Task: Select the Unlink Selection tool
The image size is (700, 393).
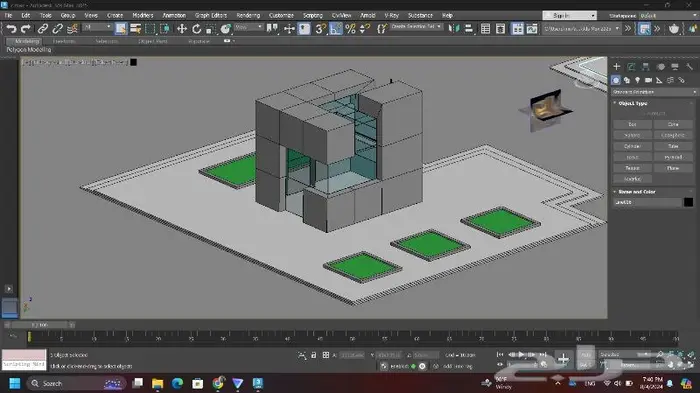Action: (57, 29)
